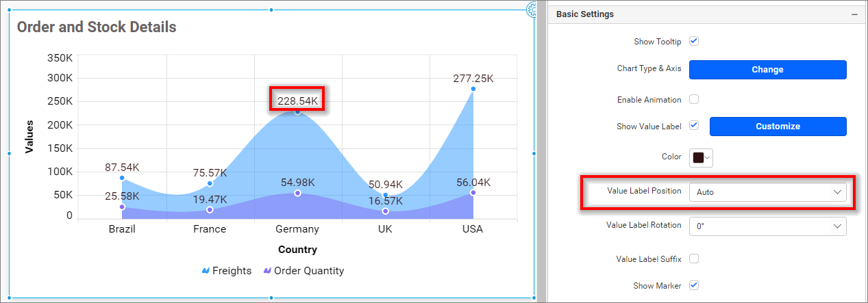
Task: Enable the Value Label Suffix checkbox
Action: pos(694,259)
